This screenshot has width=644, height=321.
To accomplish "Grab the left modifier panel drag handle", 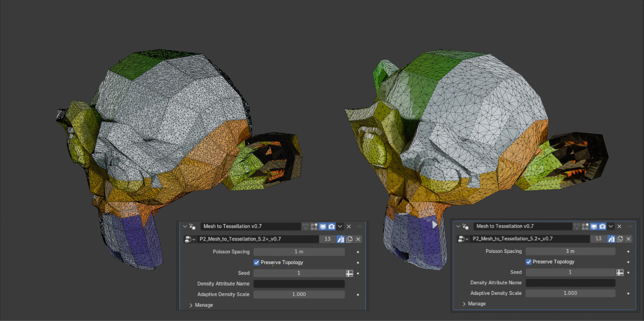I will [x=360, y=226].
